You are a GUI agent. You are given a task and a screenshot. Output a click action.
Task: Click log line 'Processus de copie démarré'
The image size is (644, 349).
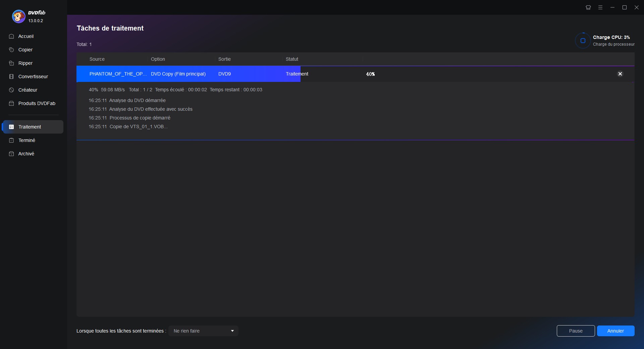[x=129, y=118]
